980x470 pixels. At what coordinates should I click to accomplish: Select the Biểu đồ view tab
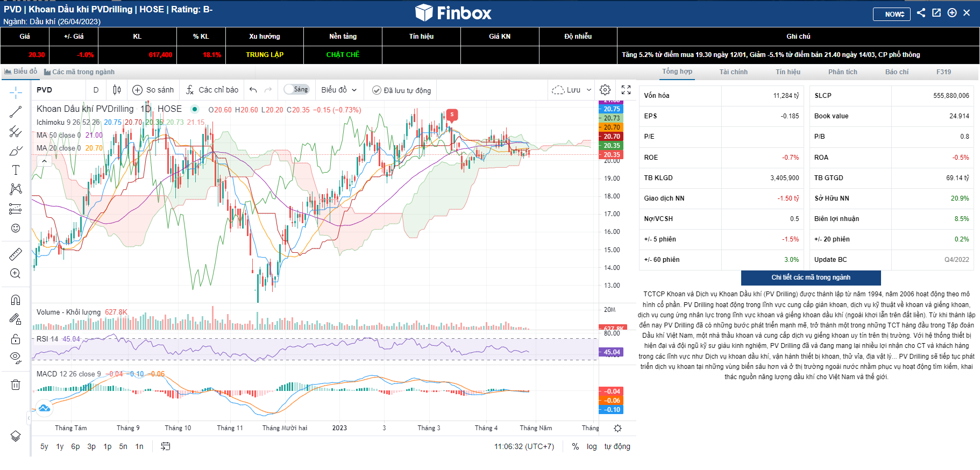point(21,72)
